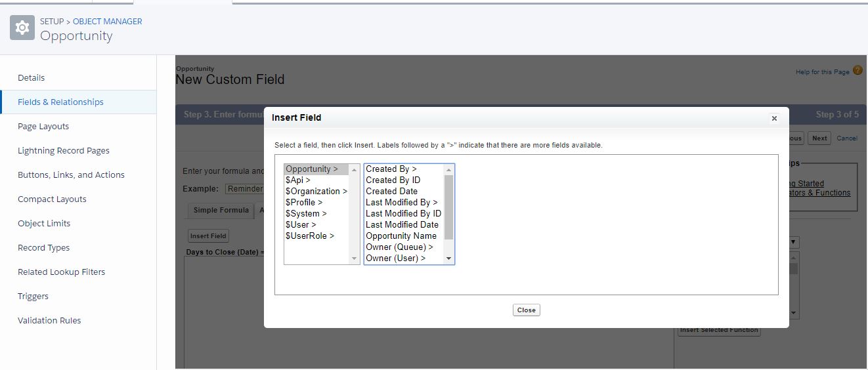Expand $Organization > in the object list

316,191
